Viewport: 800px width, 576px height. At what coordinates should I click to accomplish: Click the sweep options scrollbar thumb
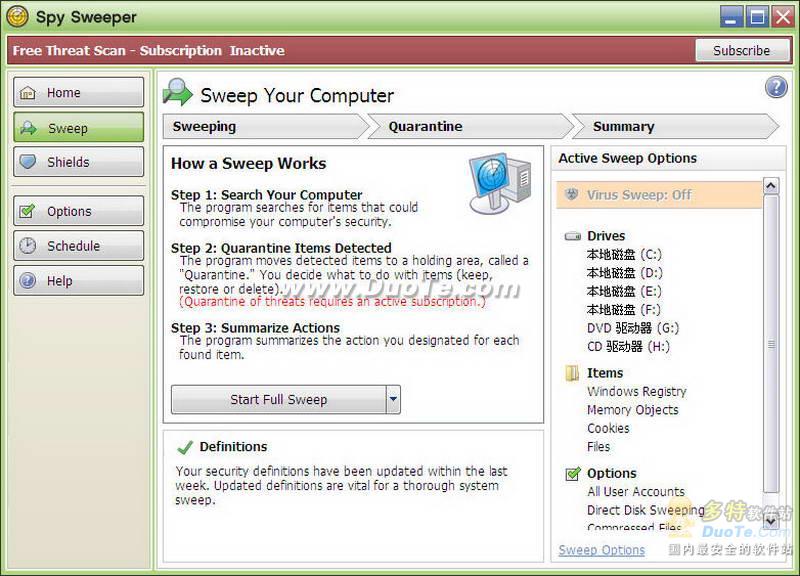click(x=771, y=344)
